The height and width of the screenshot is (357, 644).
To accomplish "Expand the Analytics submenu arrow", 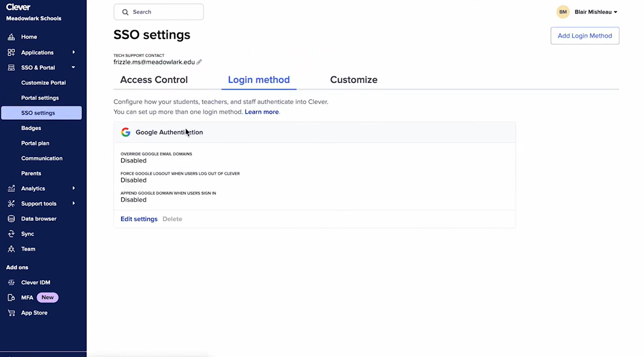I will 74,188.
